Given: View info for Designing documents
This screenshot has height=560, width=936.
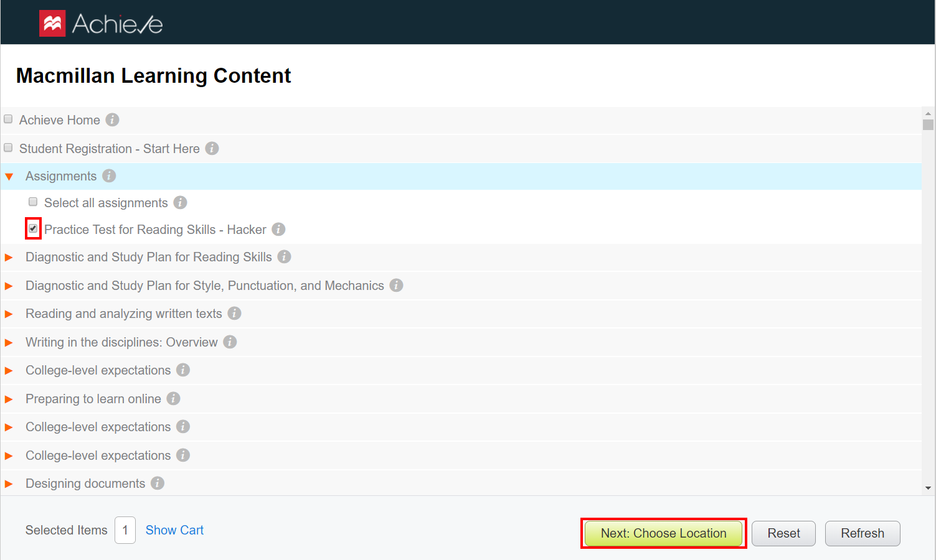Looking at the screenshot, I should (x=158, y=483).
